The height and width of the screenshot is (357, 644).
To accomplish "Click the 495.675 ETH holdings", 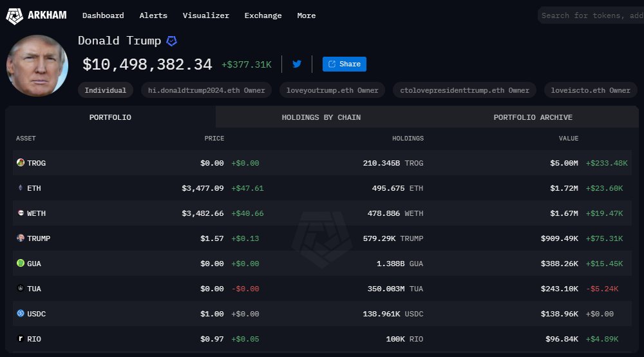I will point(397,188).
